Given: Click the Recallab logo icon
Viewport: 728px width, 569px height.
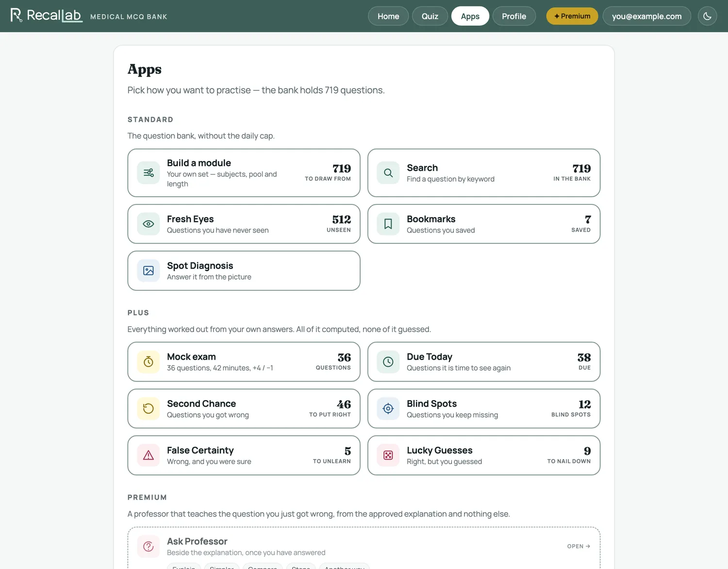Looking at the screenshot, I should (17, 16).
